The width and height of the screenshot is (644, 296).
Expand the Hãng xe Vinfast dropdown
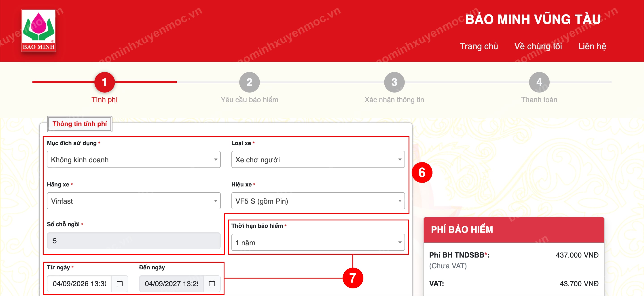134,201
